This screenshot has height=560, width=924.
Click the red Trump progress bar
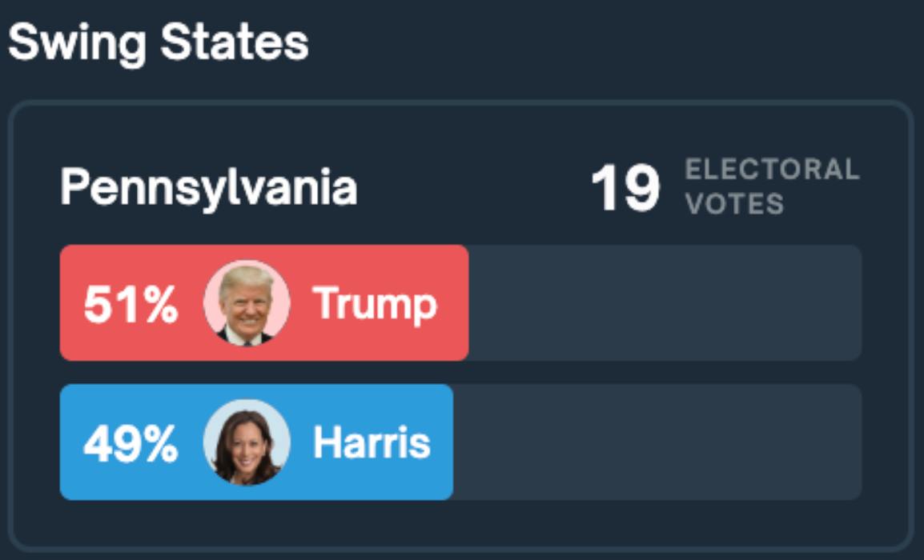(x=264, y=302)
